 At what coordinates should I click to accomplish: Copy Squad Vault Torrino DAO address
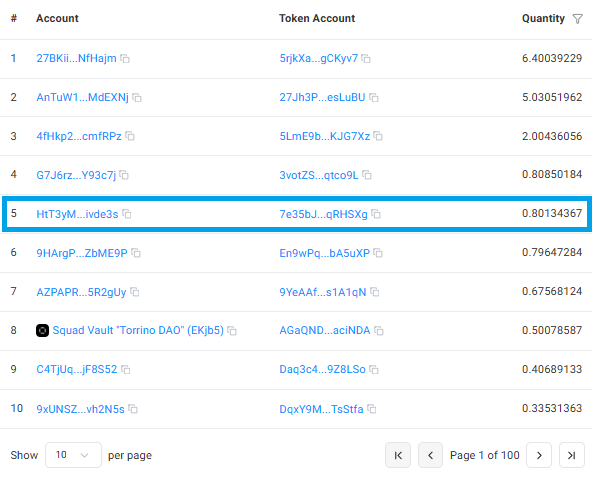[x=232, y=331]
